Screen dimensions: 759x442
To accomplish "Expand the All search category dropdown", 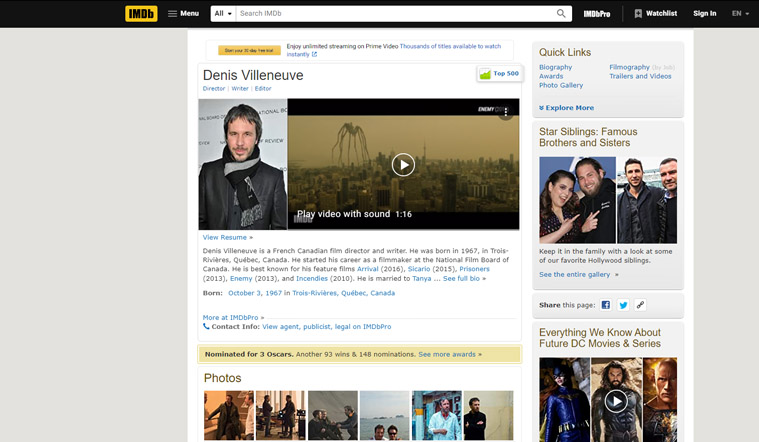I will [x=223, y=14].
